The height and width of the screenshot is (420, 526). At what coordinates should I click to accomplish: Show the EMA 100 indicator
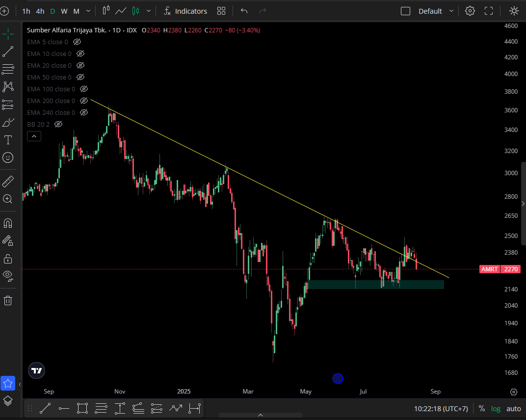pos(84,89)
